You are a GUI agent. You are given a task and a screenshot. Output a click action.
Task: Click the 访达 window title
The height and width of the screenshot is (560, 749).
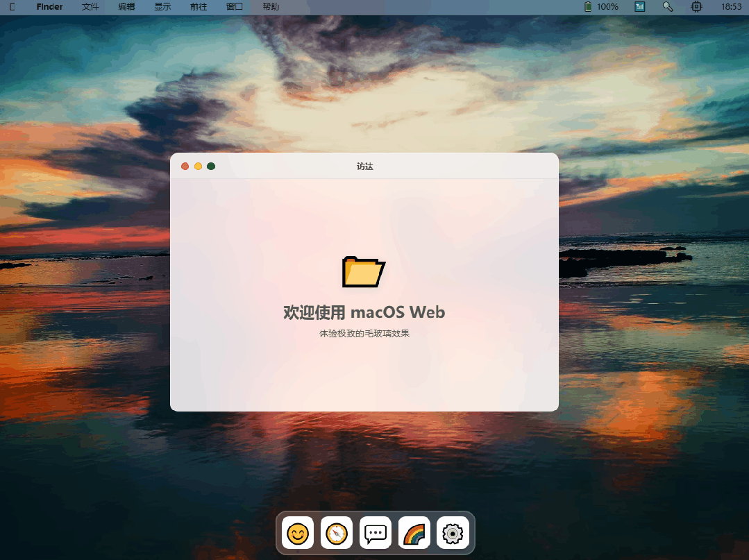pyautogui.click(x=364, y=166)
